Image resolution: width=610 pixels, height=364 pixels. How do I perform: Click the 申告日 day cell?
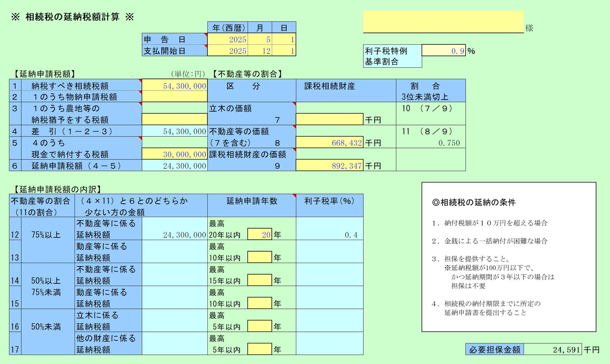click(x=284, y=39)
